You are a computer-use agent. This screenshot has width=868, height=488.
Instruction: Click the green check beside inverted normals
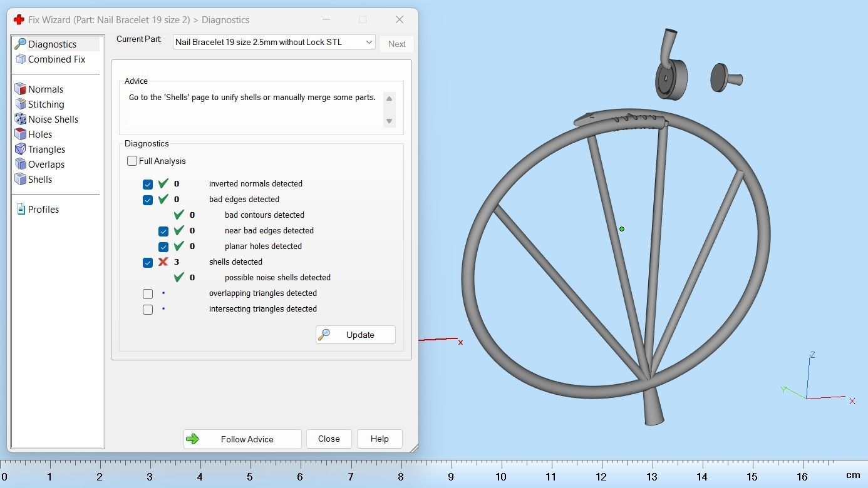[163, 183]
